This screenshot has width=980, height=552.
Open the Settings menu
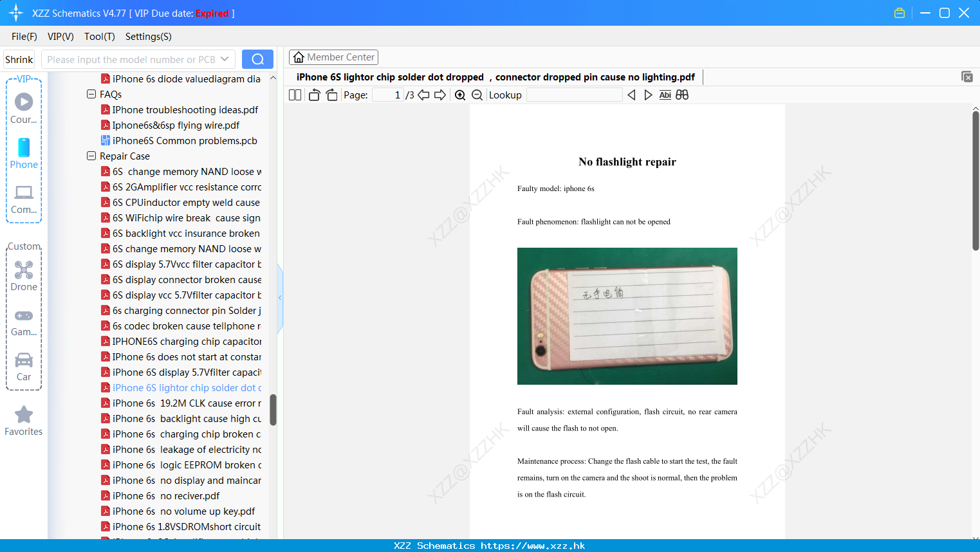point(149,36)
